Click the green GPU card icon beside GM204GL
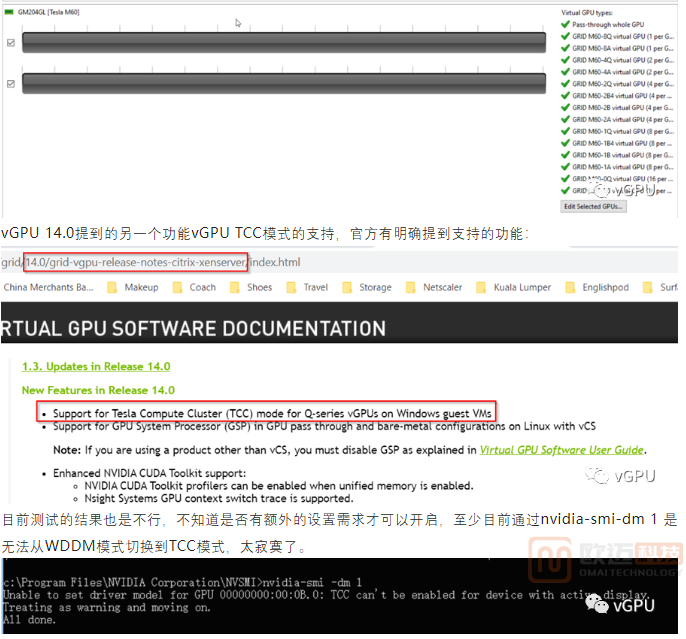Screen dimensions: 686x639 point(9,12)
